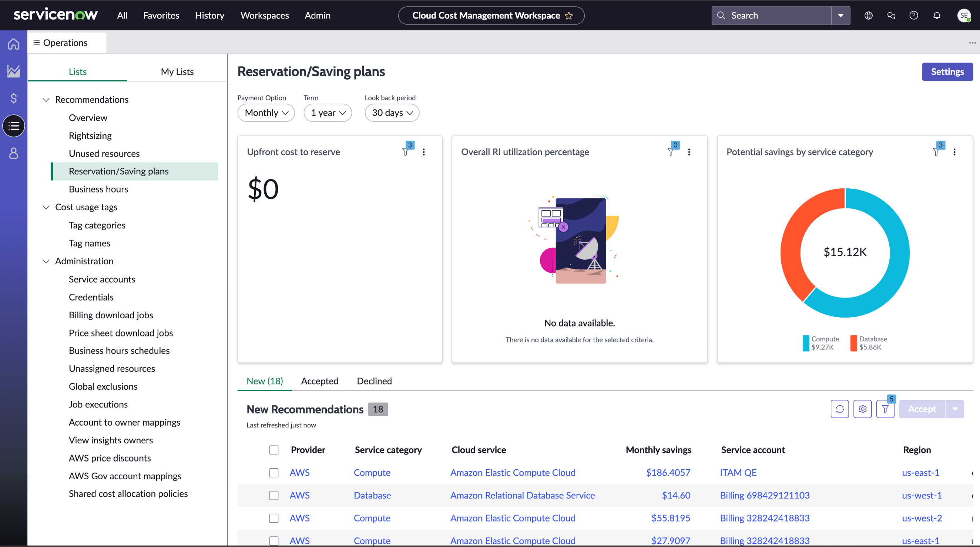Image resolution: width=980 pixels, height=547 pixels.
Task: Click the Compute legend color swatch
Action: [x=806, y=343]
